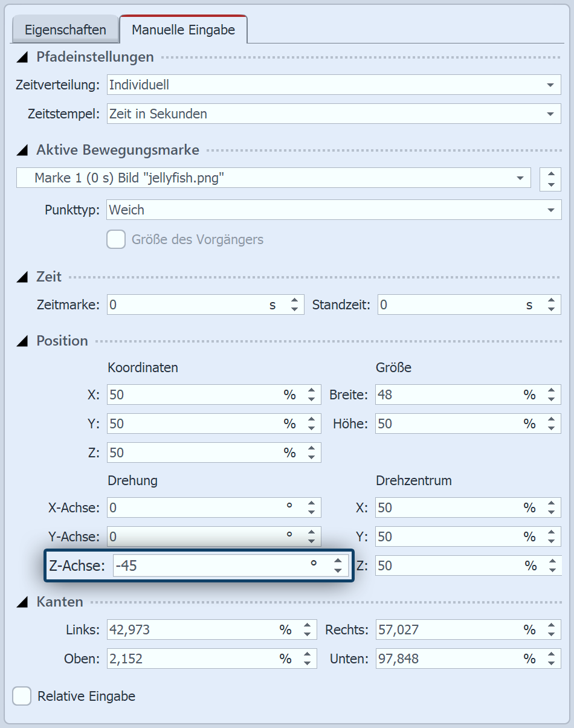Image resolution: width=574 pixels, height=728 pixels.
Task: Collapse the Aktive Bewegungsmarke section
Action: 22,150
